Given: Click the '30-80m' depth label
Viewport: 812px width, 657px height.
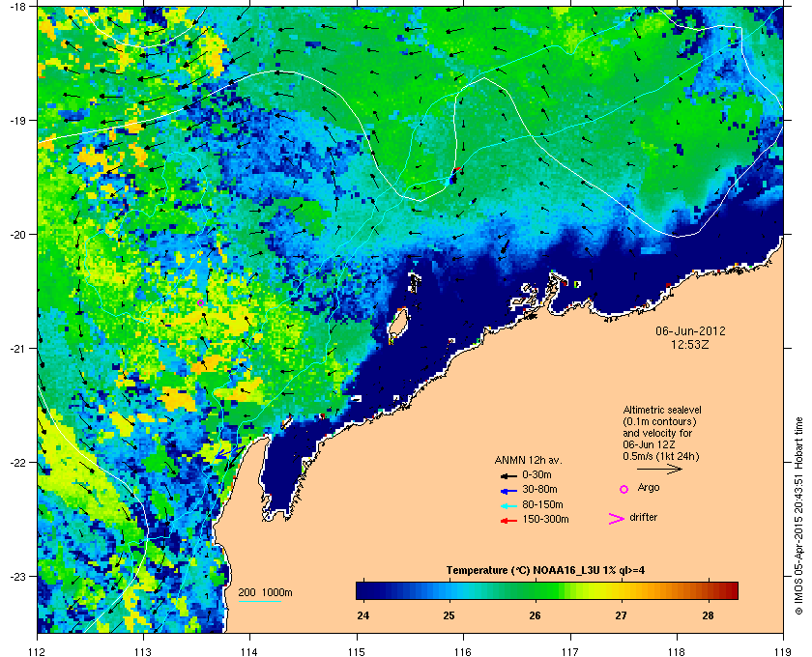Looking at the screenshot, I should coord(539,489).
